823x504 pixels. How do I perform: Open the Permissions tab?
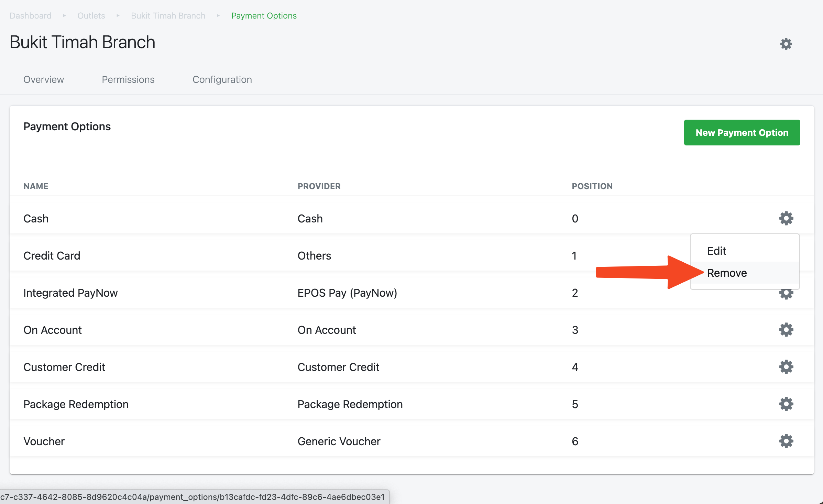point(128,79)
